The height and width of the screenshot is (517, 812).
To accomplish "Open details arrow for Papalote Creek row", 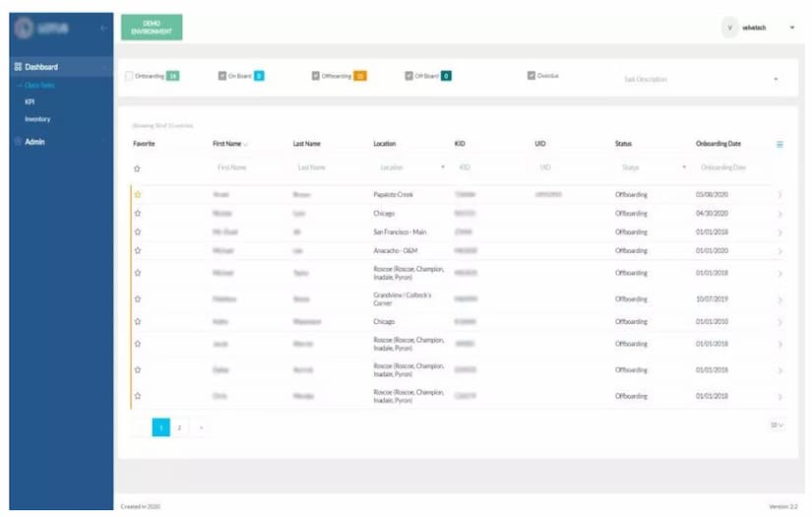I will (x=780, y=195).
